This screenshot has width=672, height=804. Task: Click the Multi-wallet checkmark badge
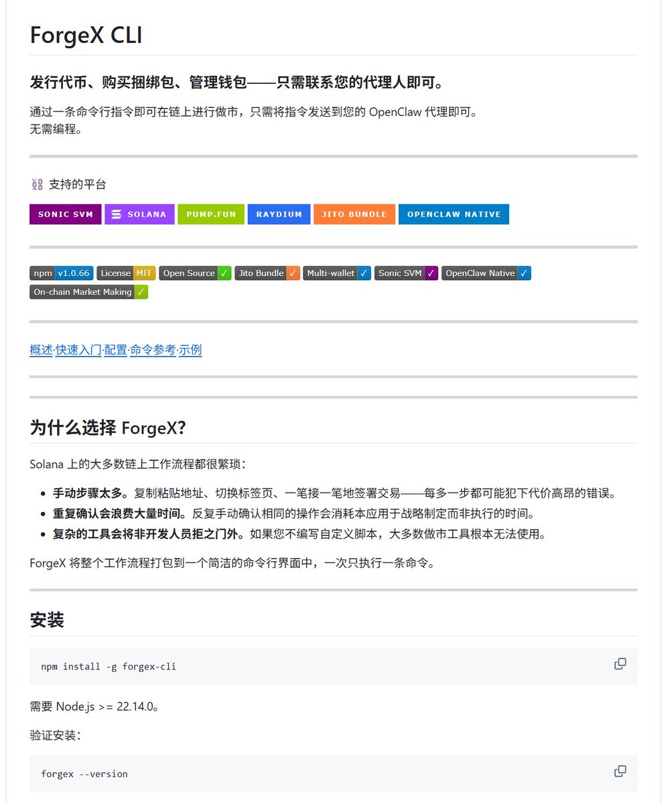click(336, 273)
